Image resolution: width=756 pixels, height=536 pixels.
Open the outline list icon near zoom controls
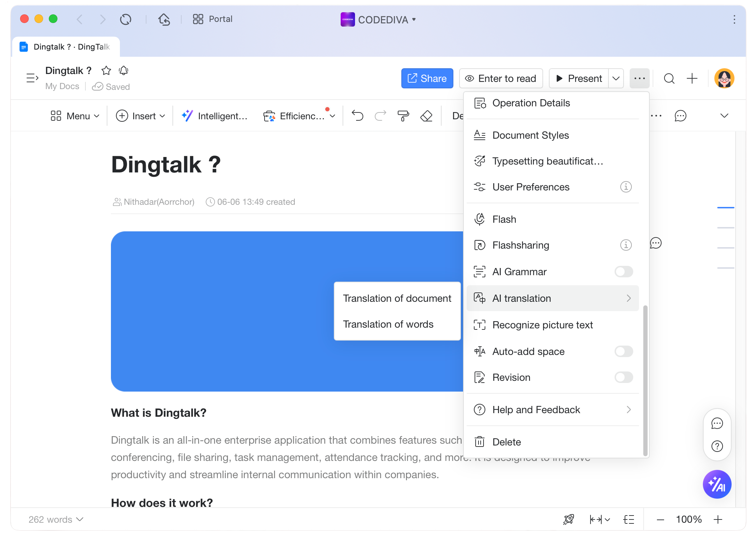629,519
